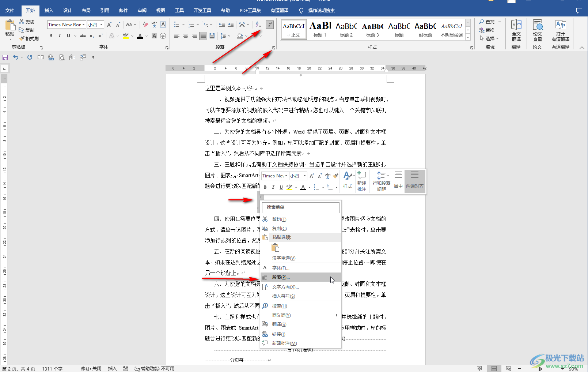Apply ribbon black font color
Screen dimensions: 588x372
point(140,36)
